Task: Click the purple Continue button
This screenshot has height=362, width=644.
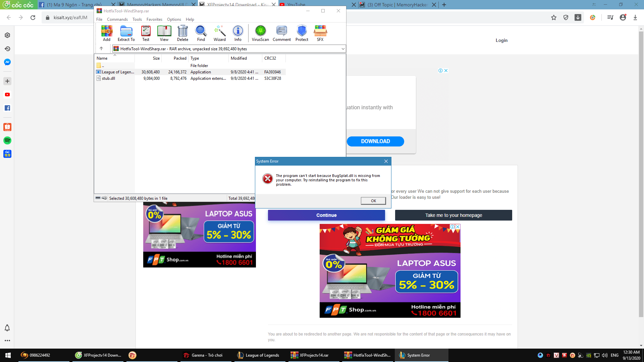Action: coord(326,215)
